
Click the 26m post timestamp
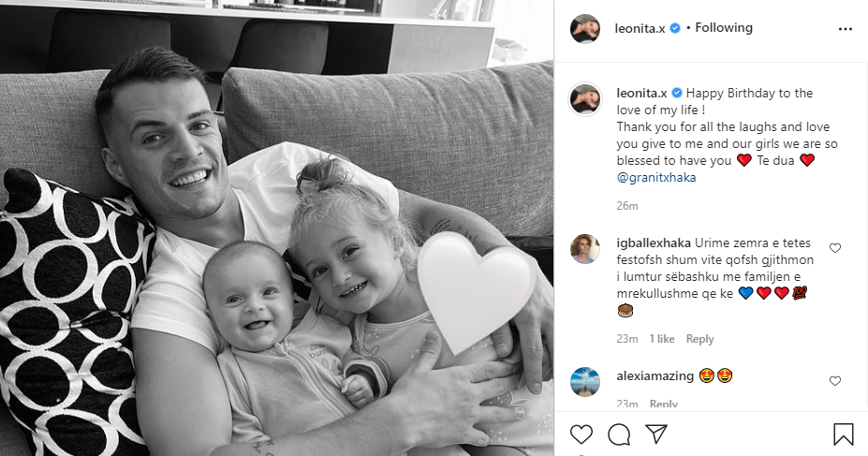(627, 206)
